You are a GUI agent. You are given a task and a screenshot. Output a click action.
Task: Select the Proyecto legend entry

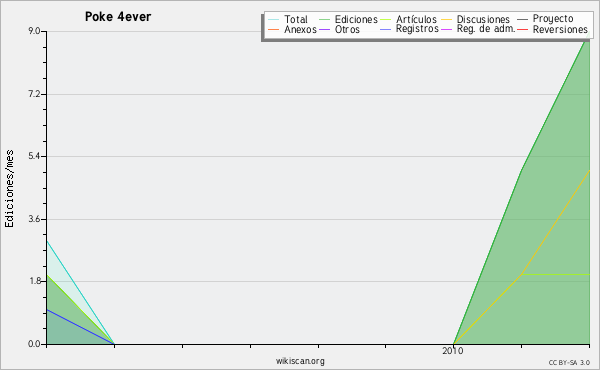(553, 19)
